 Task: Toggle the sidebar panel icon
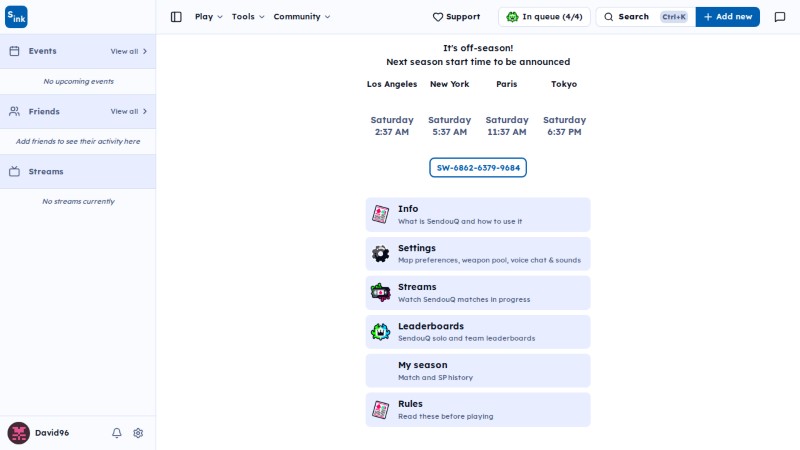pyautogui.click(x=176, y=17)
